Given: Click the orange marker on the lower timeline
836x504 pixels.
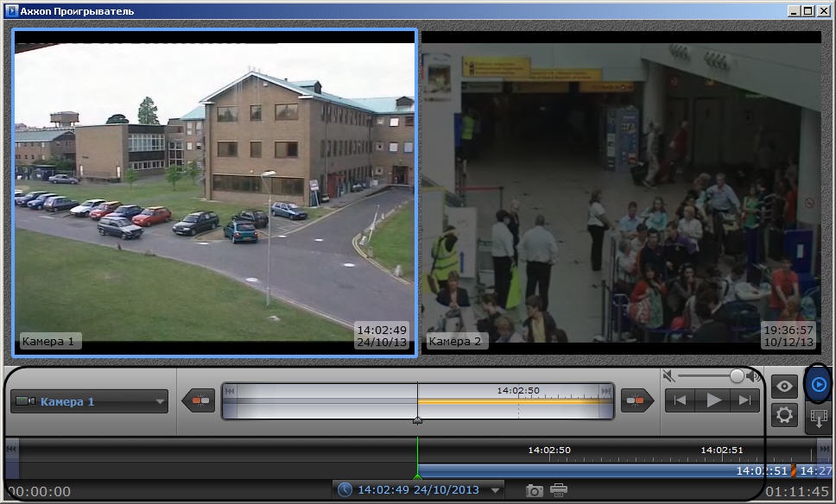Looking at the screenshot, I should [793, 471].
